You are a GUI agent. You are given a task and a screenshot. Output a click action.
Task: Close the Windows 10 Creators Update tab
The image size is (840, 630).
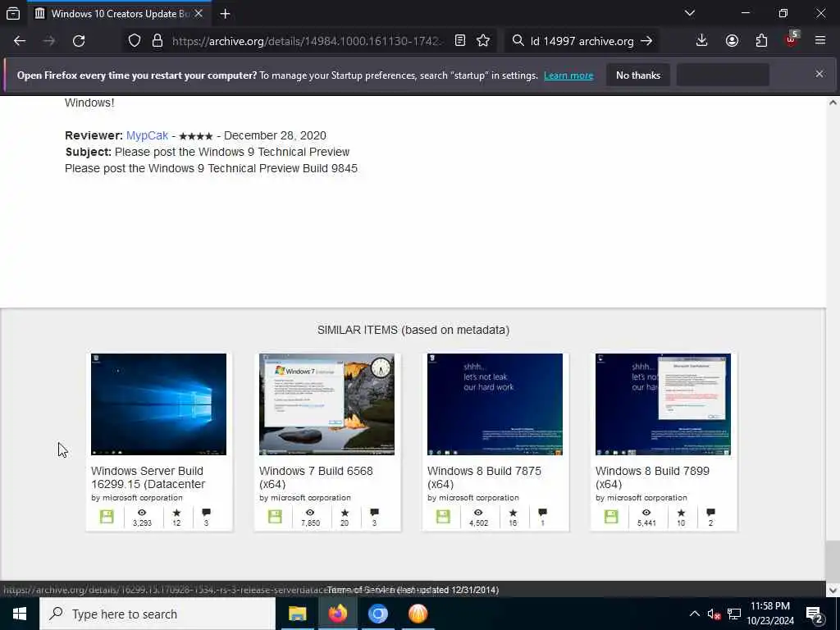pyautogui.click(x=199, y=13)
